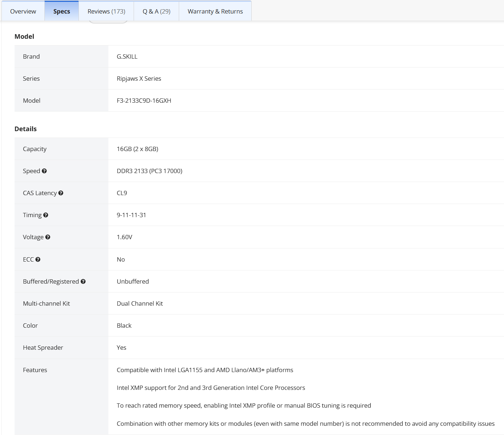
Task: Click the rated memory speed feature line
Action: 244,406
